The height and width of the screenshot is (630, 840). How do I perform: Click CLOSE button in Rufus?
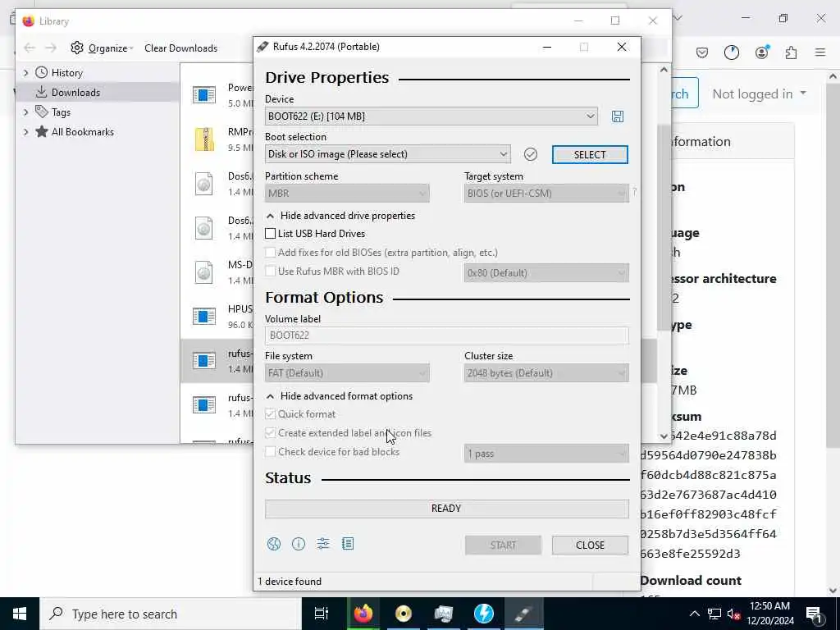tap(590, 546)
